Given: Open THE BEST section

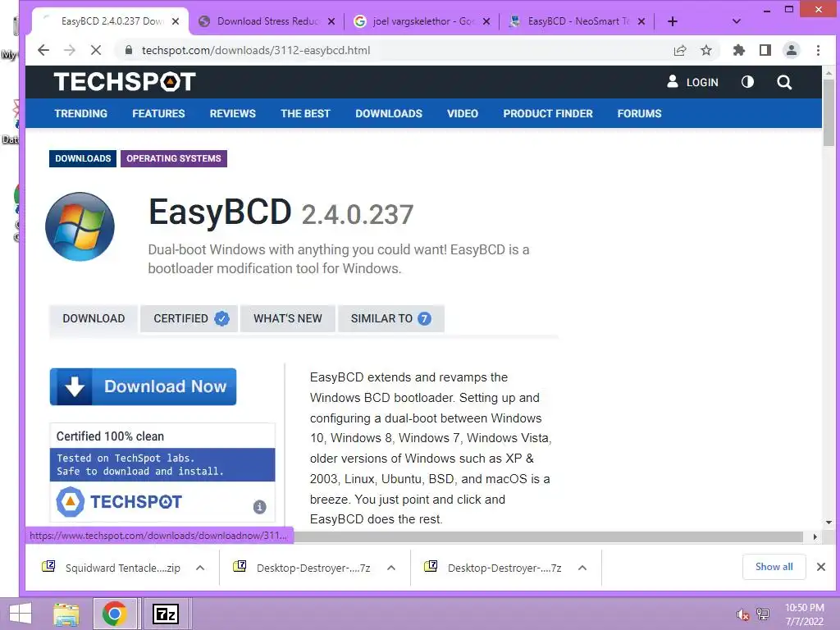Looking at the screenshot, I should 305,113.
